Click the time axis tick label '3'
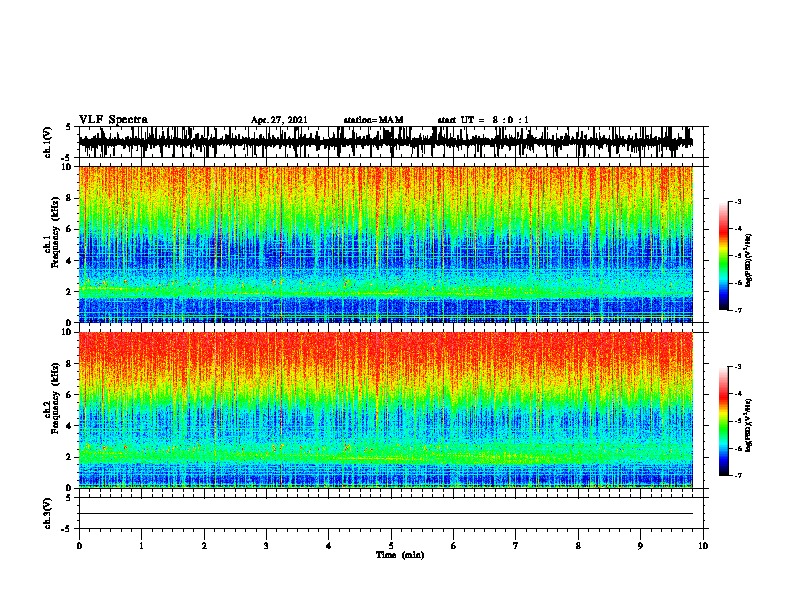This screenshot has height=612, width=792. click(x=266, y=545)
